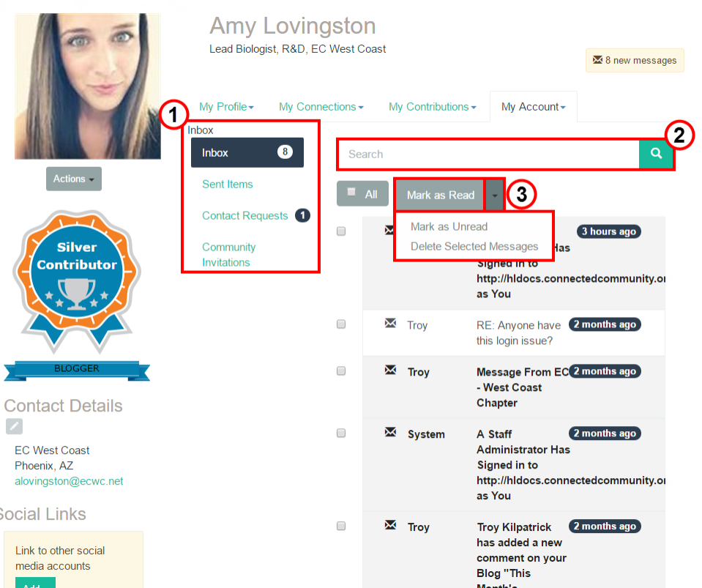Open Amy Lovingston's profile photo
702x588 pixels.
point(88,86)
